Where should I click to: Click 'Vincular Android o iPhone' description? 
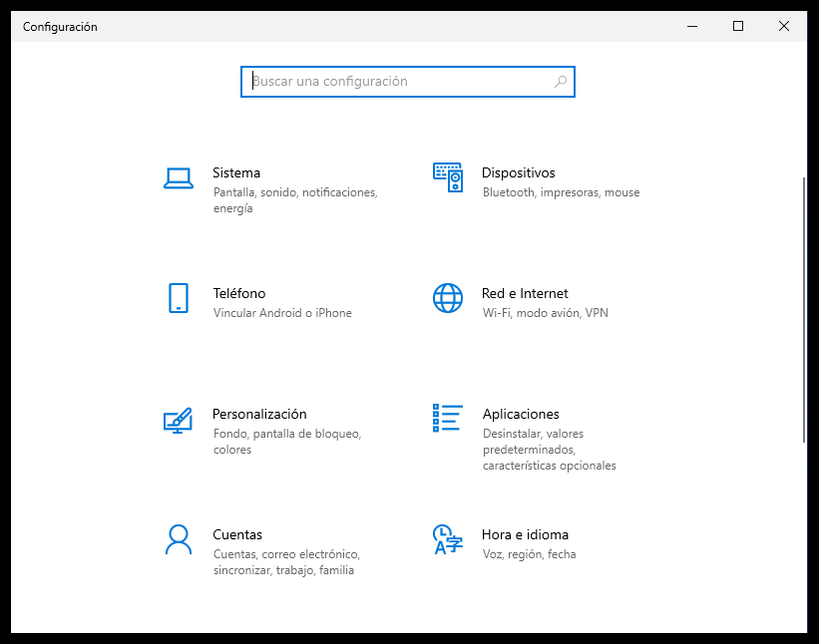tap(282, 313)
